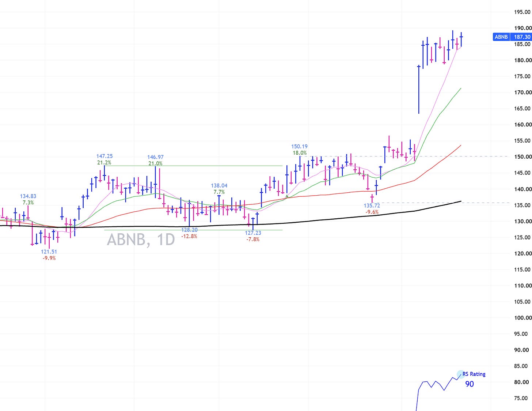Viewport: 532px width, 411px height.
Task: Click the 135.00 price axis label
Action: 522,205
